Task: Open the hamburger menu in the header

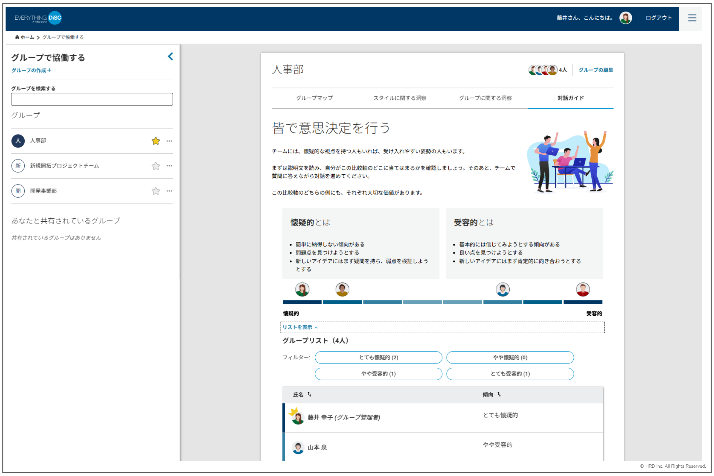Action: pyautogui.click(x=692, y=18)
